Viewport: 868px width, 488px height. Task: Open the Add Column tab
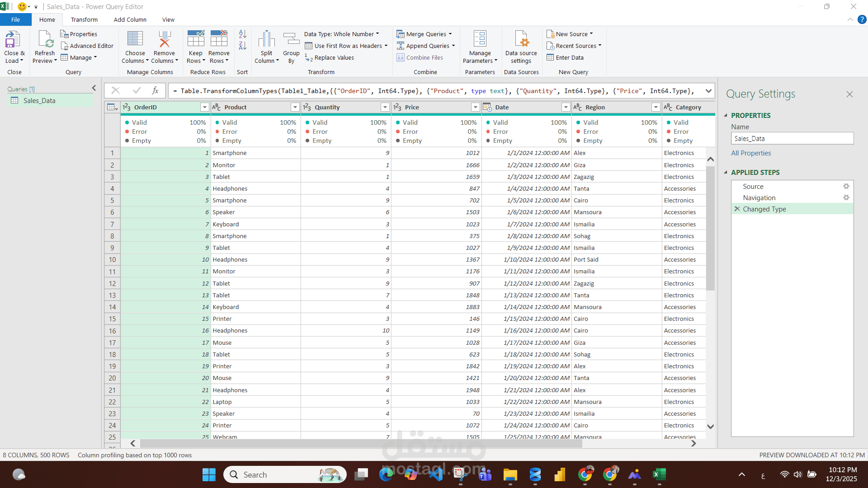point(130,19)
